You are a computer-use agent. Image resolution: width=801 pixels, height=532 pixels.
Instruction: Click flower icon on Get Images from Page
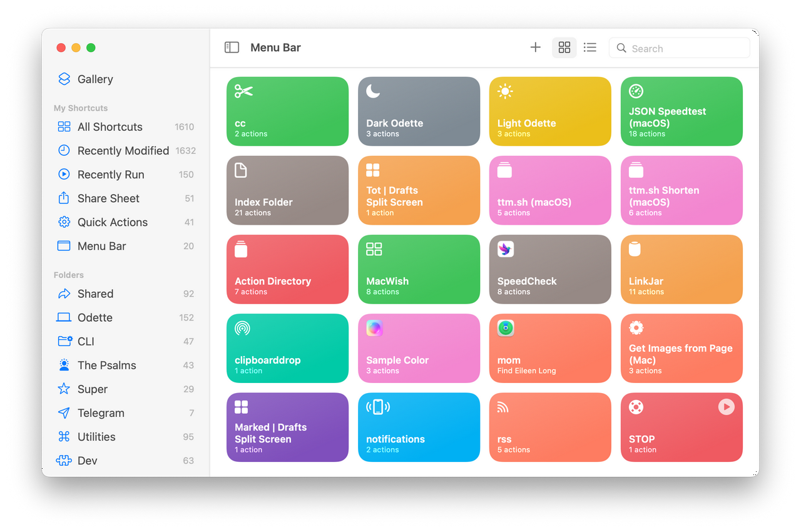(x=636, y=328)
